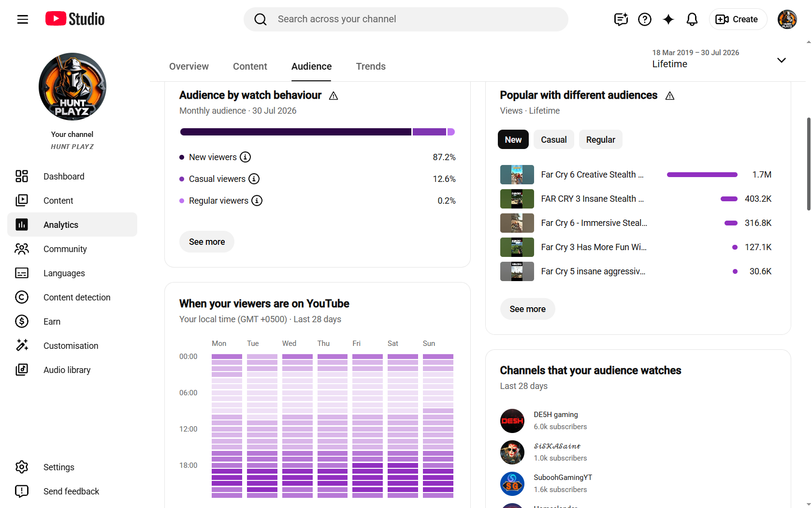
Task: Open the DE5H gaming channel link
Action: click(556, 415)
